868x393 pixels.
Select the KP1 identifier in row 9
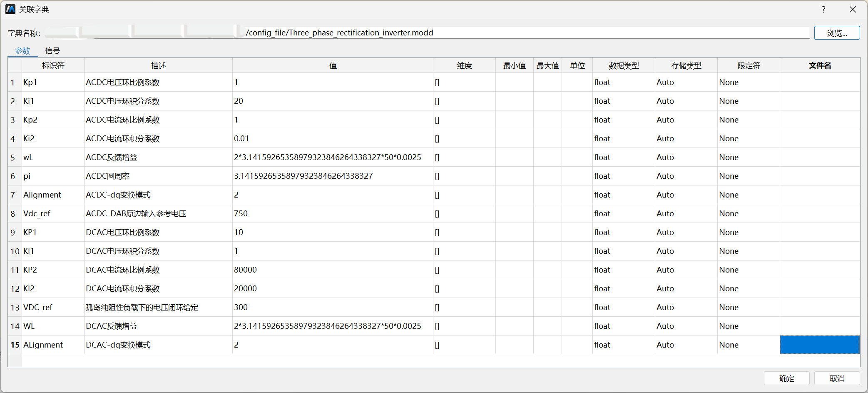coord(53,232)
